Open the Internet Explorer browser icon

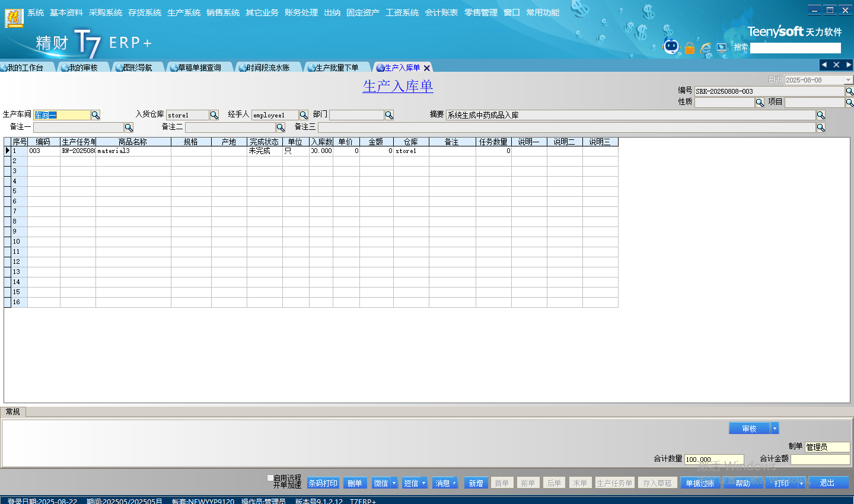click(706, 48)
